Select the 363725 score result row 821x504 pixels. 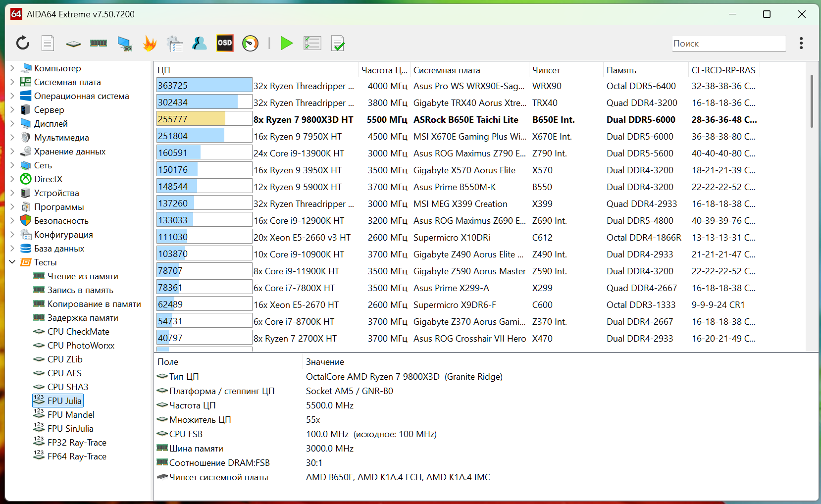458,86
